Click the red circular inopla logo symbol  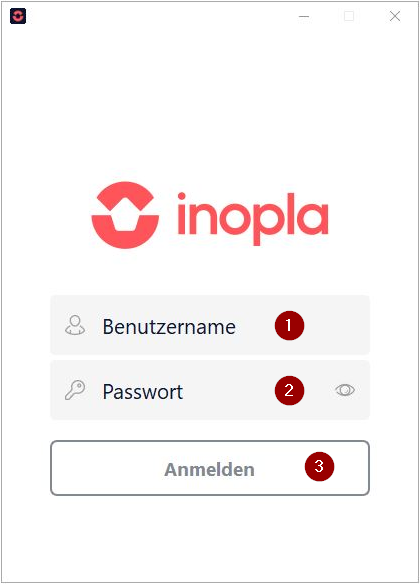tap(125, 215)
